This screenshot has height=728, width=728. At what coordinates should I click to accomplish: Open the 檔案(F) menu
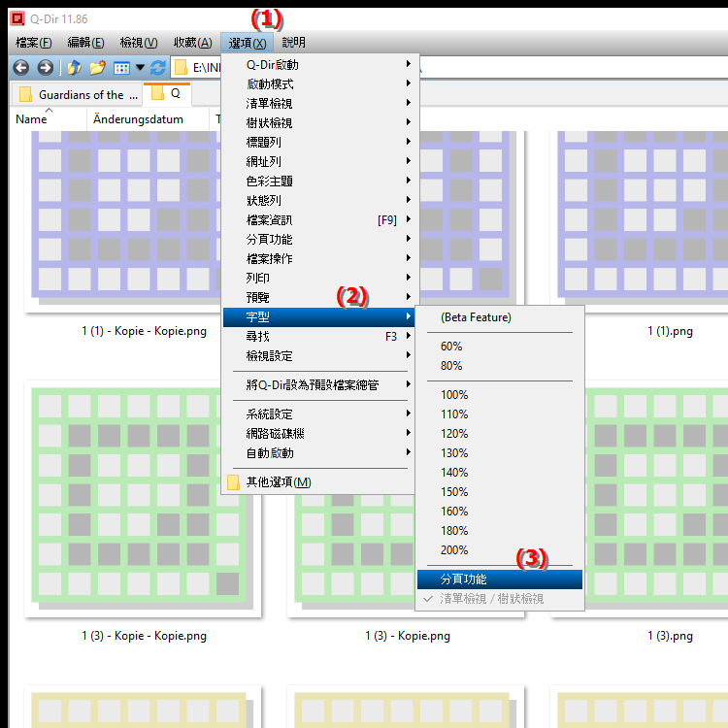coord(33,43)
